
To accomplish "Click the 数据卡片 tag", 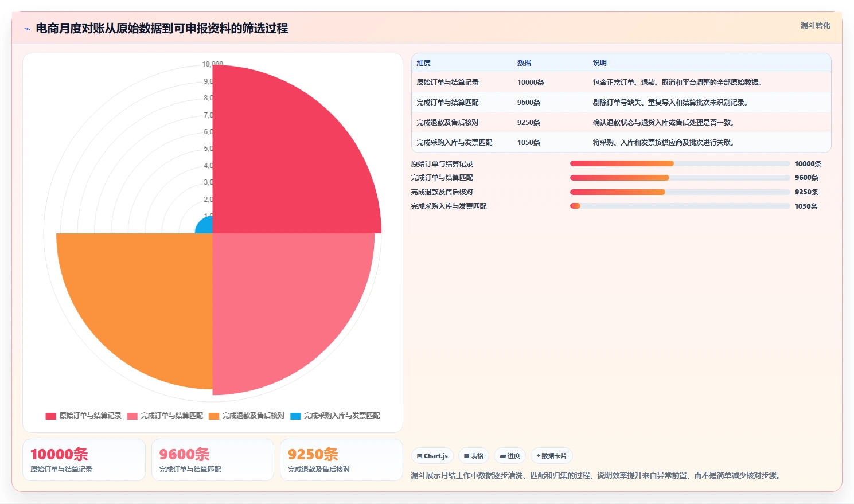I will click(x=551, y=456).
